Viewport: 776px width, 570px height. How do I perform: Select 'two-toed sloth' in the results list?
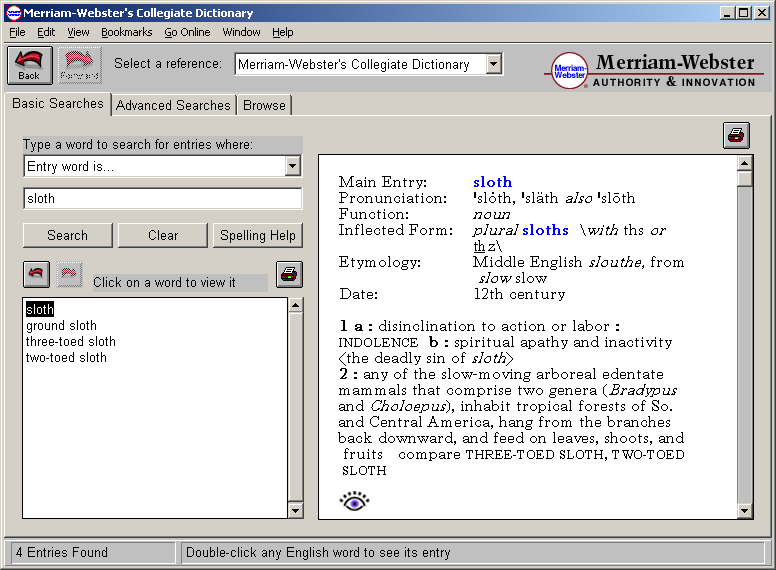coord(66,357)
